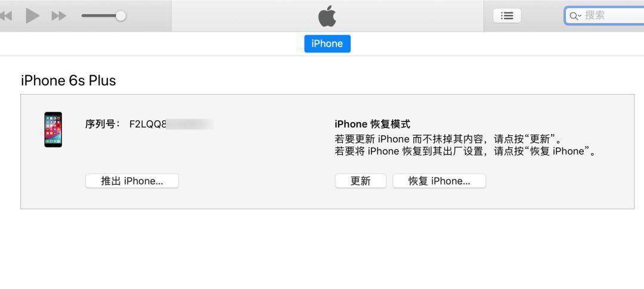Viewport: 644px width, 289px height.
Task: Click the iPhone device thumbnail image
Action: click(x=53, y=129)
